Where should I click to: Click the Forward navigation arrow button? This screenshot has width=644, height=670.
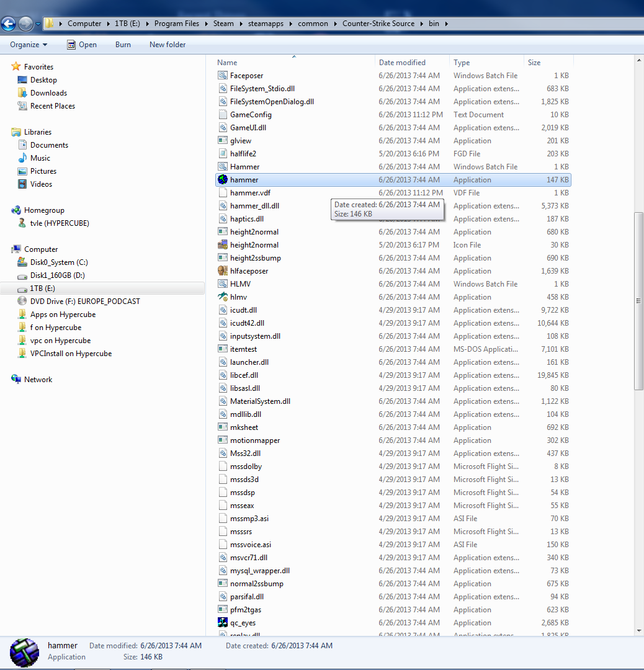tap(25, 24)
